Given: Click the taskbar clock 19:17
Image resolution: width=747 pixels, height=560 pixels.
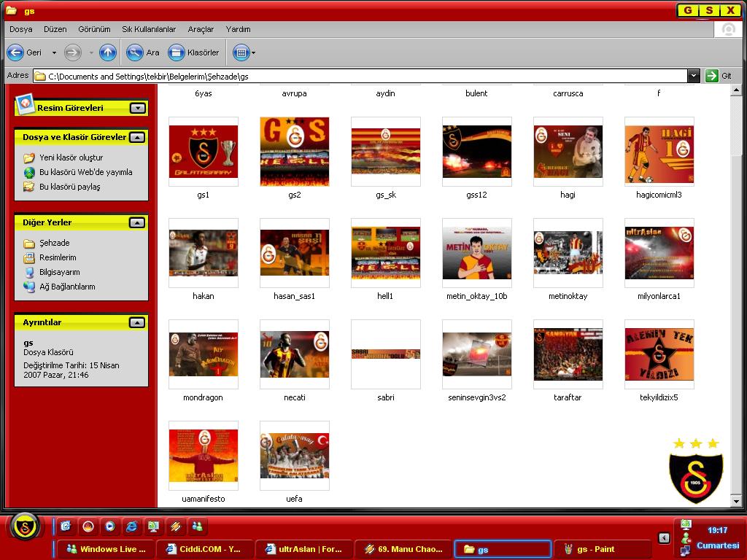Looking at the screenshot, I should [x=717, y=530].
